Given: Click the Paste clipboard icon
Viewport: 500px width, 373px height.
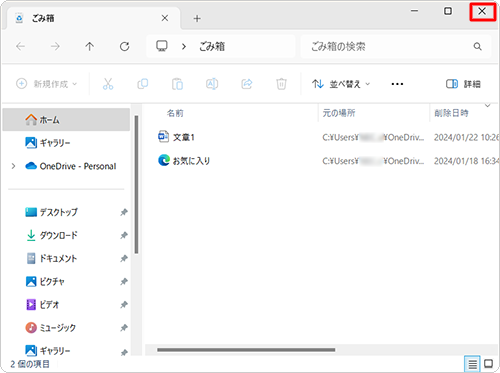Looking at the screenshot, I should (x=177, y=84).
